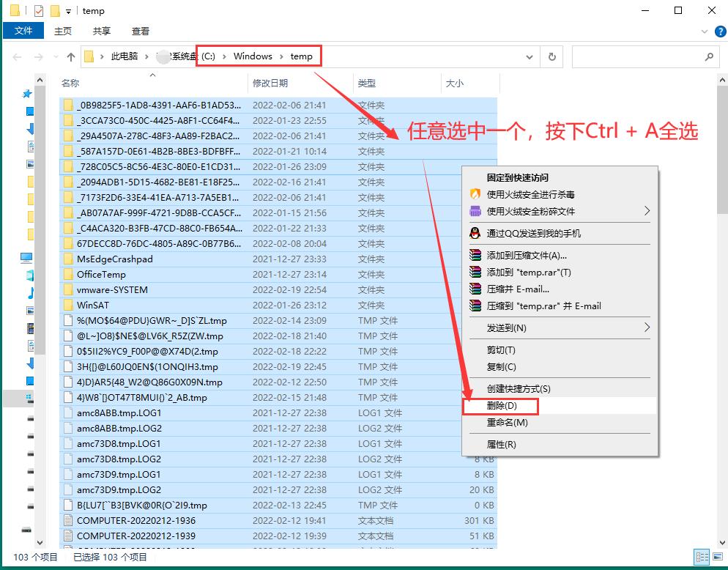
Task: Open the 文件 menu
Action: (23, 31)
